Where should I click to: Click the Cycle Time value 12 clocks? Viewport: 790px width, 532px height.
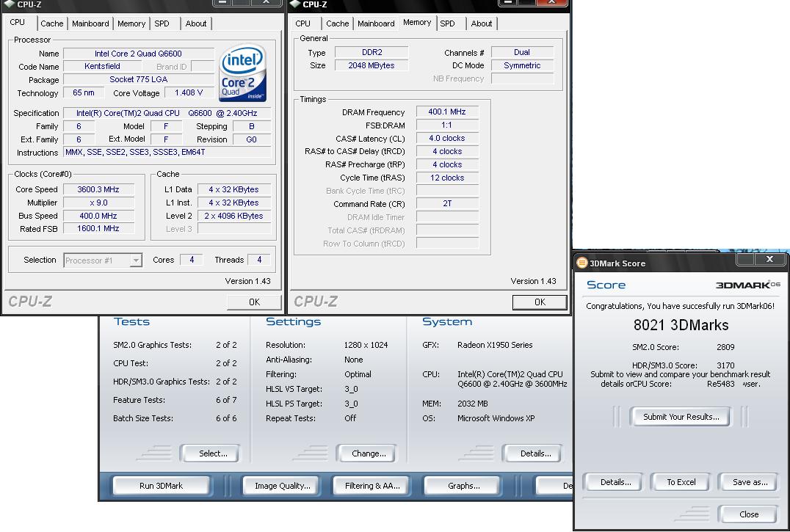pyautogui.click(x=447, y=178)
